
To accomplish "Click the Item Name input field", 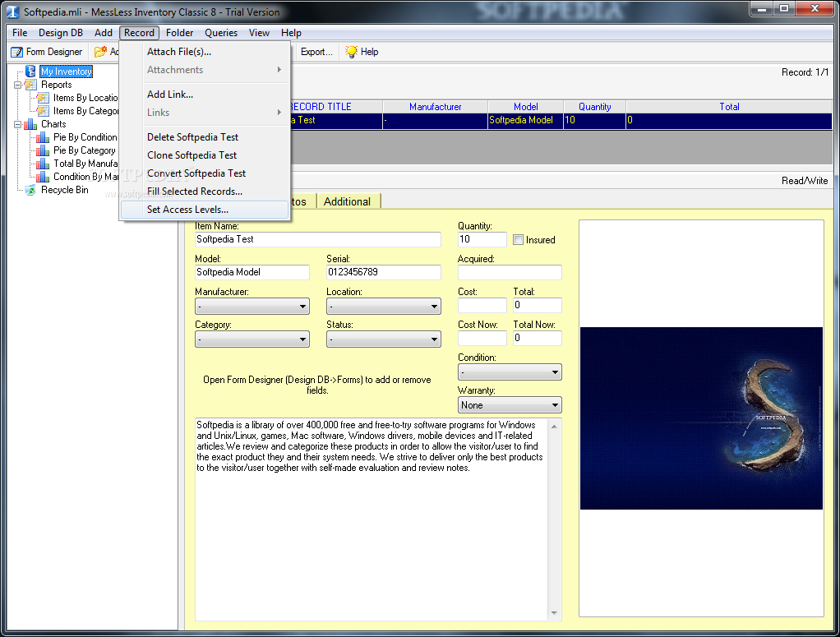I will (318, 239).
